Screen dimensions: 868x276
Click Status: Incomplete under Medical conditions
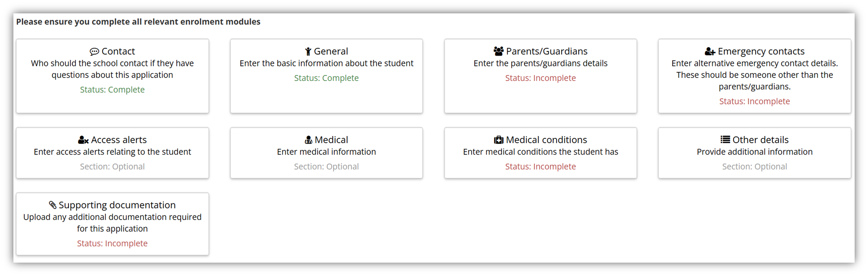540,167
